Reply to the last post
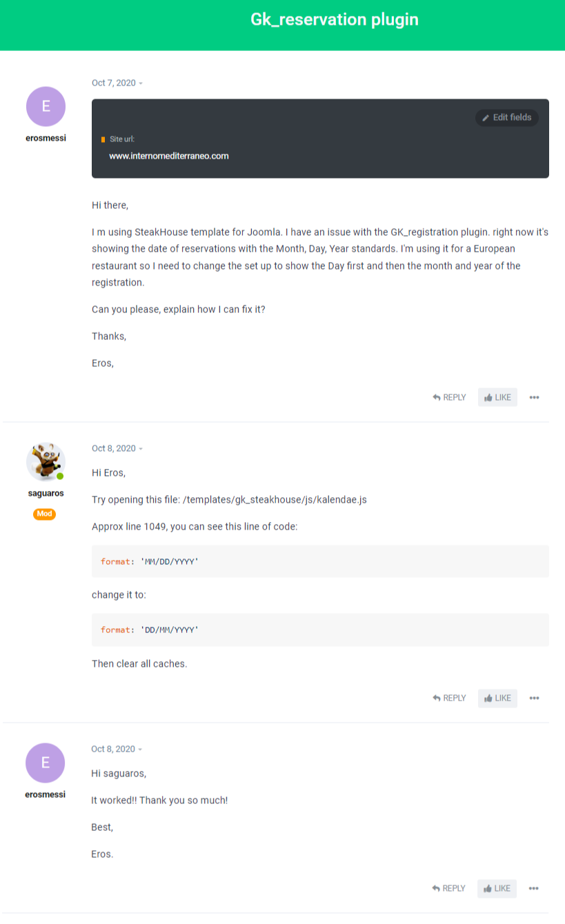The height and width of the screenshot is (924, 565). tap(448, 888)
